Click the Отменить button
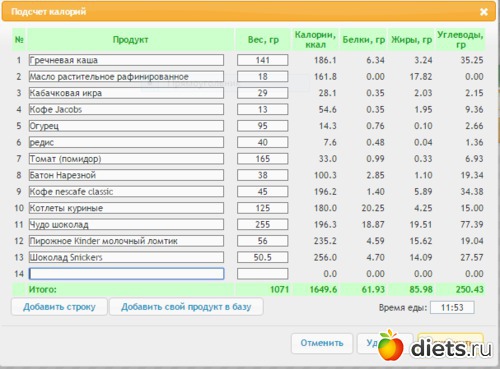The image size is (500, 369). coord(322,343)
